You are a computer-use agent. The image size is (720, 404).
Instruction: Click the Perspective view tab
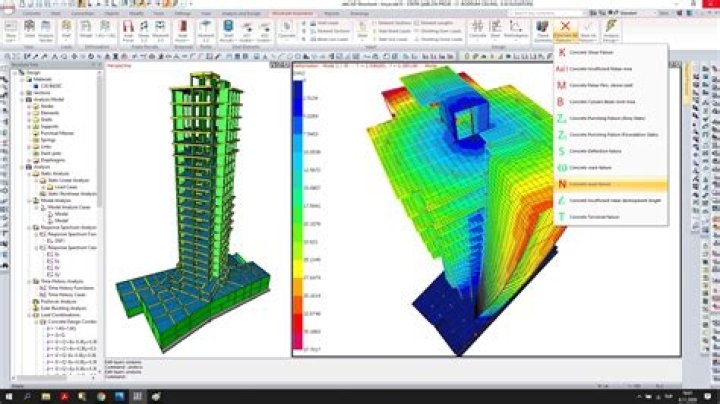(x=118, y=74)
